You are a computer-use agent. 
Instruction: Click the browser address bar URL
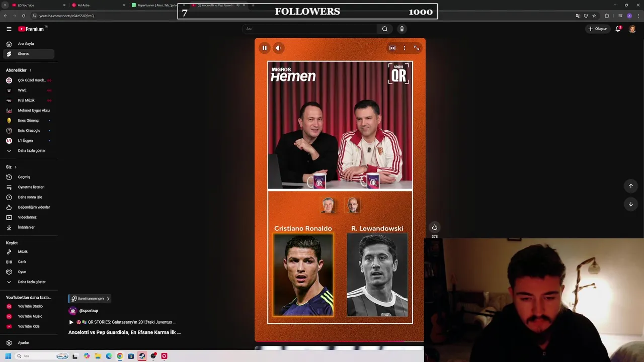(66, 16)
